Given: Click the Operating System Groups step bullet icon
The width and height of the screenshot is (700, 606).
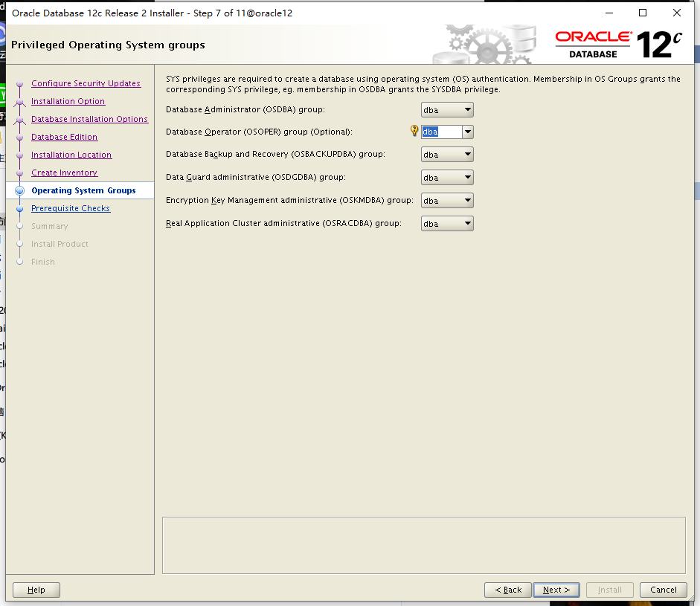Looking at the screenshot, I should click(19, 190).
